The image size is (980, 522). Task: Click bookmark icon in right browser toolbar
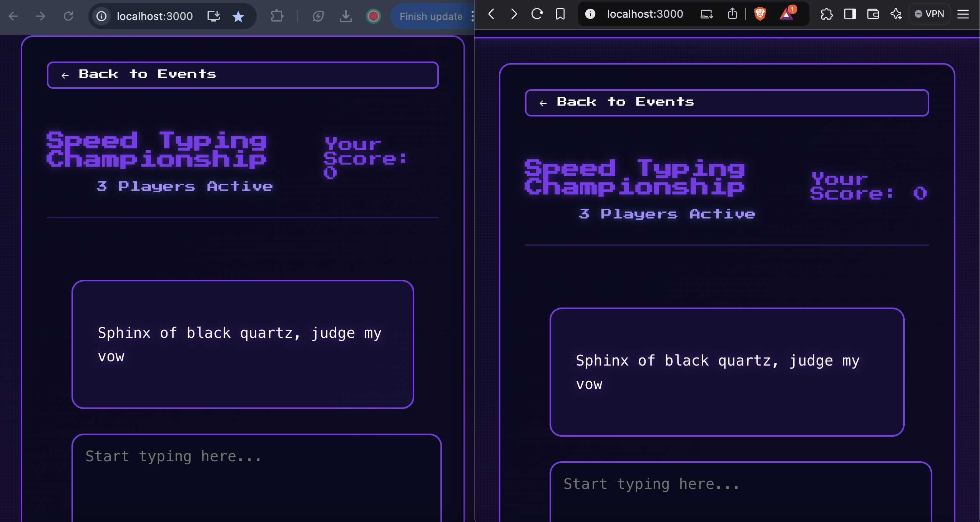[x=560, y=14]
